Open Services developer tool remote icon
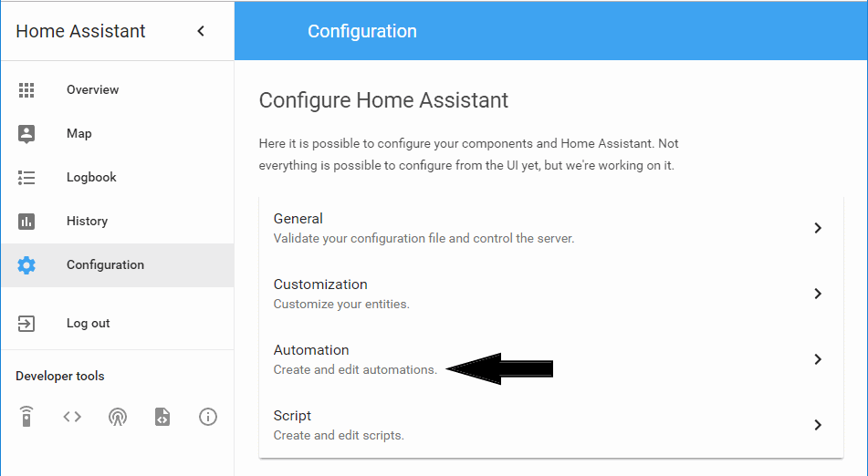This screenshot has width=868, height=476. click(x=26, y=417)
